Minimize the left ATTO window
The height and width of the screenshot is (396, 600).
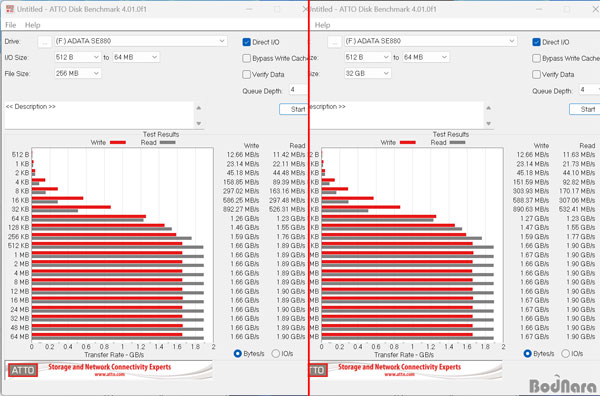[x=249, y=9]
